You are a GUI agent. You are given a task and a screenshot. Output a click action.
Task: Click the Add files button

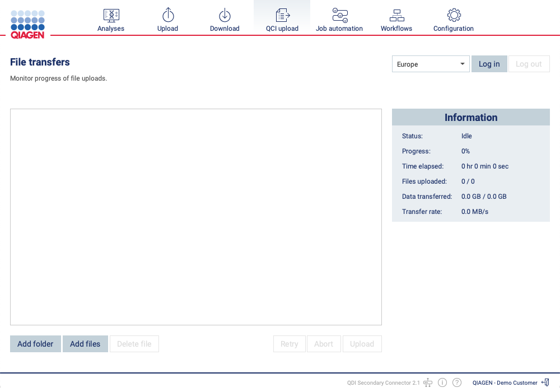coord(85,343)
